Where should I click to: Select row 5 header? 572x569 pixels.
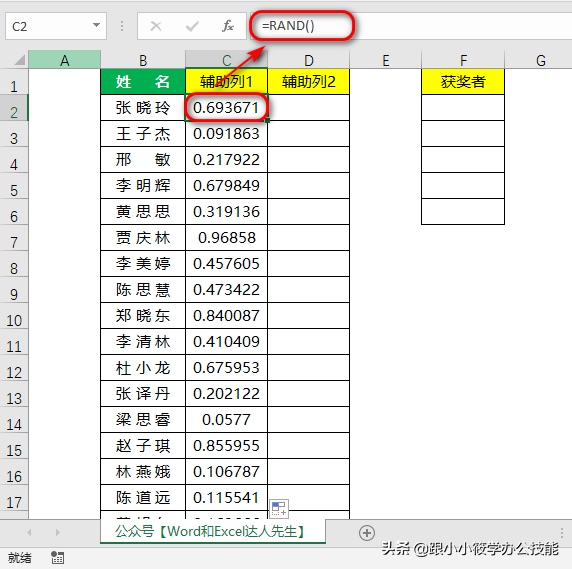(x=14, y=186)
